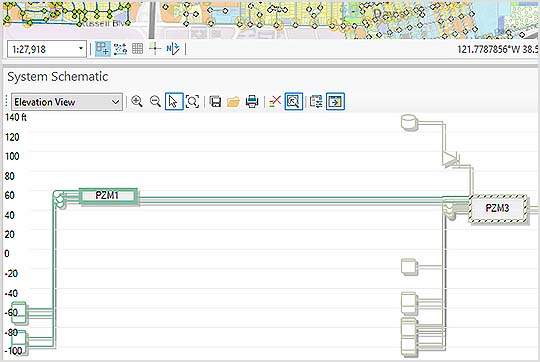Select the green well symbol near -60
This screenshot has width=540, height=362.
point(19,313)
